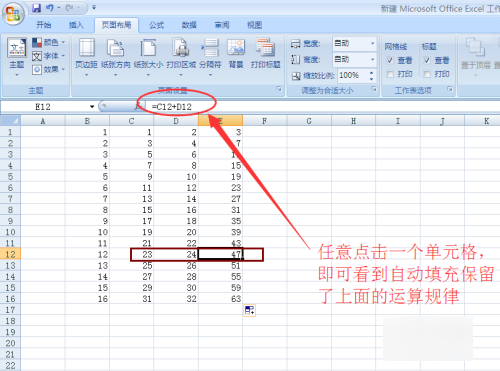
Task: Toggle the Gridlines View (查看) checkbox
Action: (x=390, y=60)
